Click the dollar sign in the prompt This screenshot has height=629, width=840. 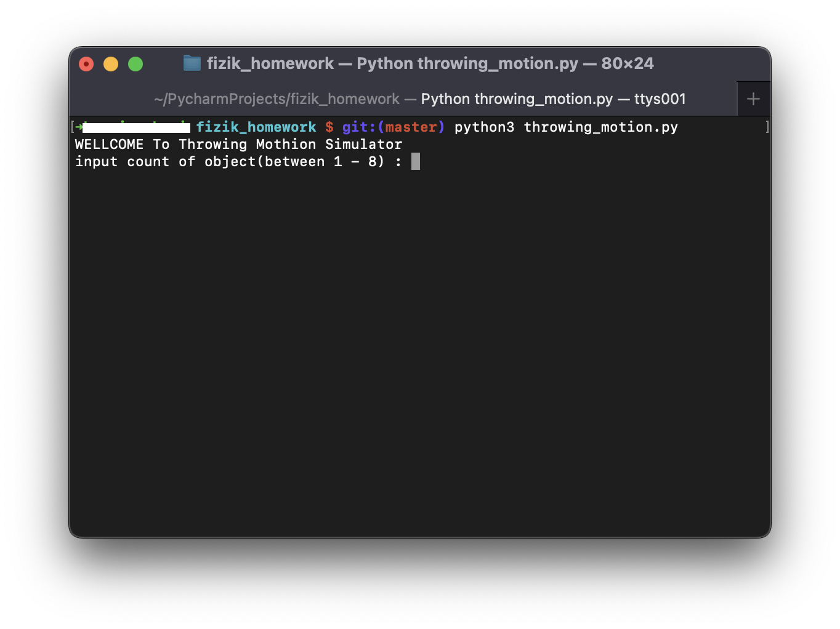pos(329,127)
